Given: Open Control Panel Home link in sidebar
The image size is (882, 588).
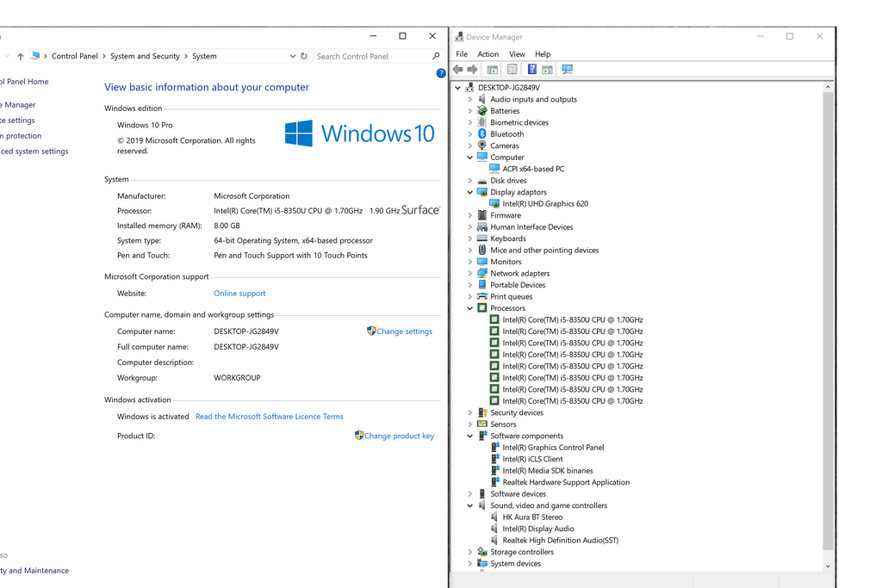Looking at the screenshot, I should tap(24, 82).
